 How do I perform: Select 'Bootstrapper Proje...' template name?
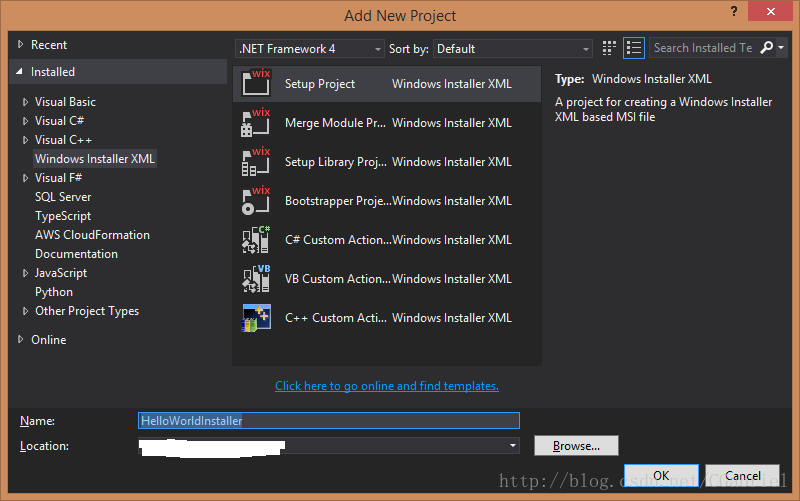pos(338,201)
